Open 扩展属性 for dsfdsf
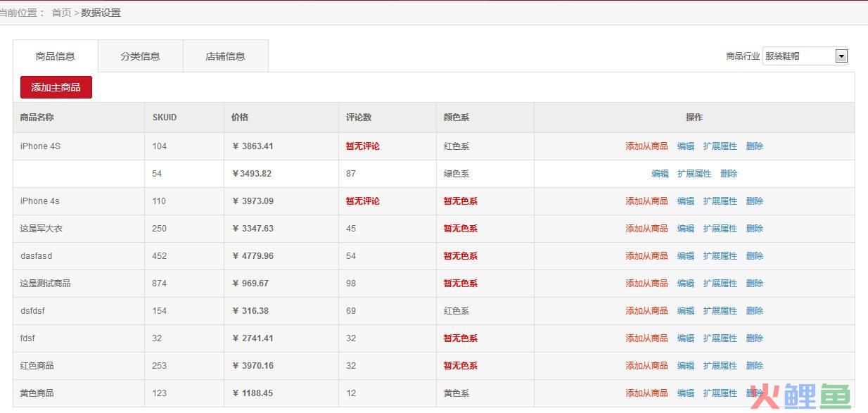Viewport: 868px width, 413px height. click(x=720, y=311)
